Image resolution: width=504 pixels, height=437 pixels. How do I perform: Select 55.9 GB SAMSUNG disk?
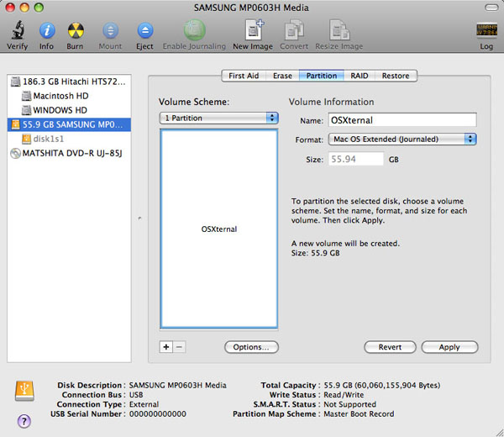coord(69,124)
